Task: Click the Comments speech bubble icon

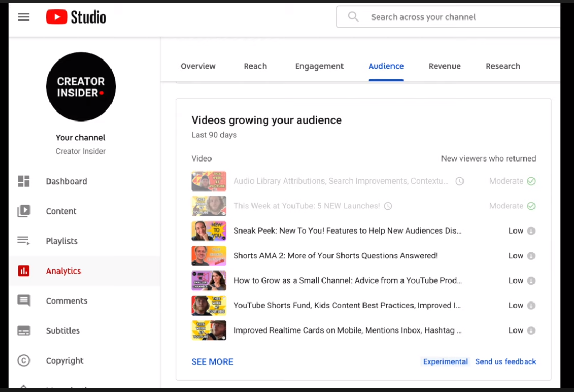Action: tap(24, 300)
